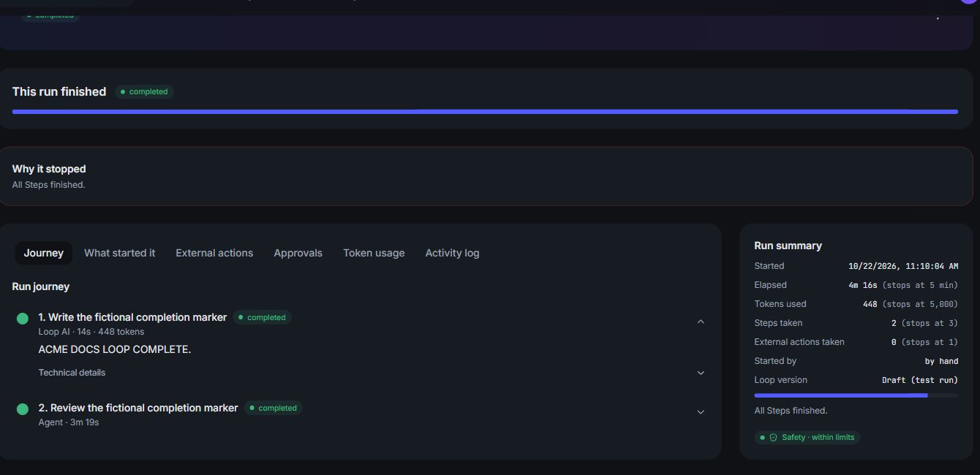Click the run progress bar under This run finished
Viewport: 980px width, 475px height.
pyautogui.click(x=485, y=112)
